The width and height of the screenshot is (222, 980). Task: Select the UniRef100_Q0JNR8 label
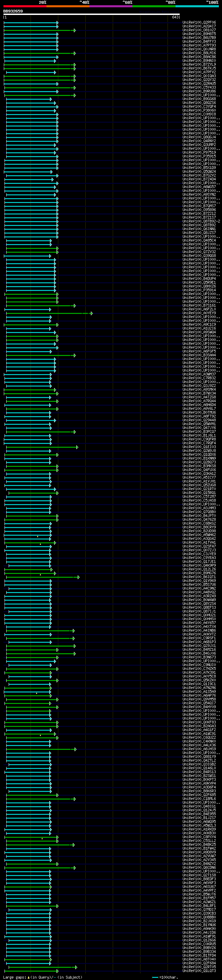(x=199, y=49)
